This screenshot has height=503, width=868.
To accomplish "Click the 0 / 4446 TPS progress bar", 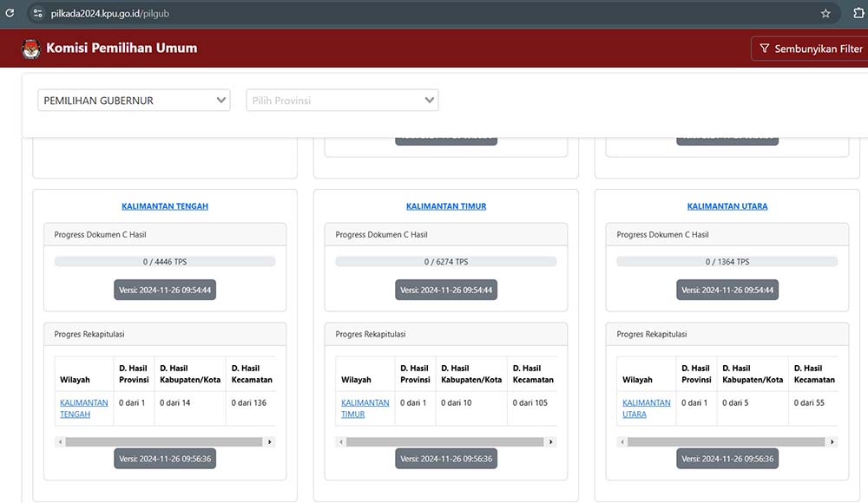I will [x=165, y=262].
